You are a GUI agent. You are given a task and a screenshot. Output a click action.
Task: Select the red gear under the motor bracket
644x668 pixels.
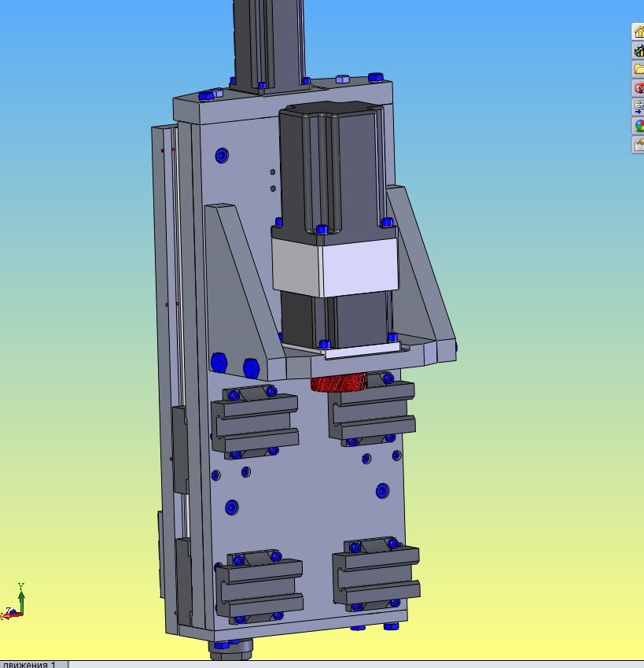click(x=338, y=382)
